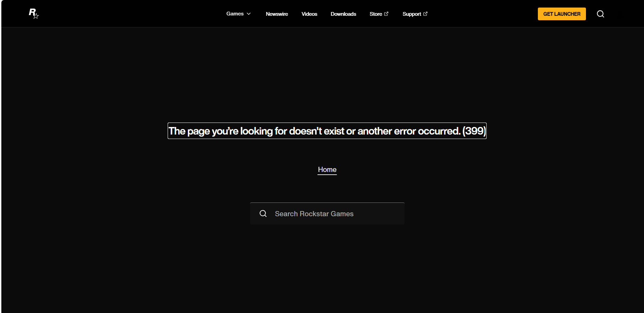
Task: Open the header search magnifier icon
Action: [600, 14]
